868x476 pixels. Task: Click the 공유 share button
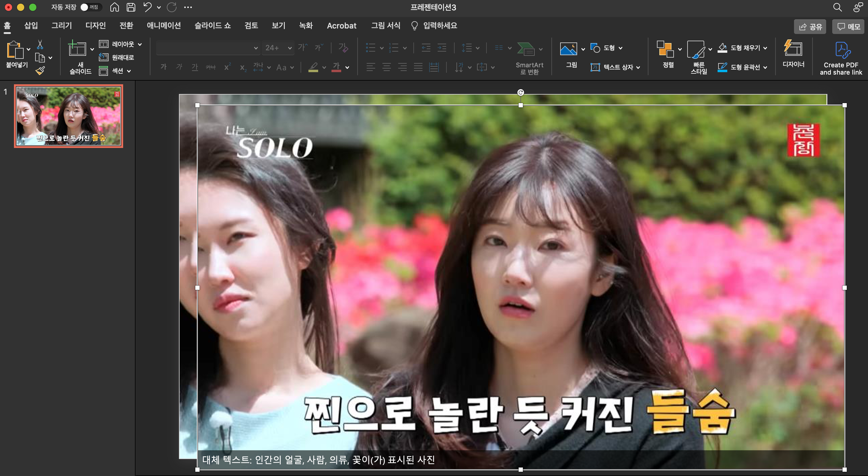[810, 27]
